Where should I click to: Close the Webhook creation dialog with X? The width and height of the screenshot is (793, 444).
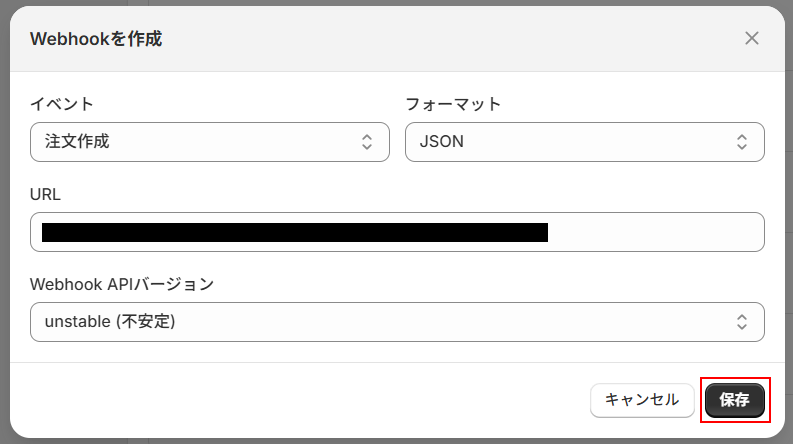pos(752,39)
